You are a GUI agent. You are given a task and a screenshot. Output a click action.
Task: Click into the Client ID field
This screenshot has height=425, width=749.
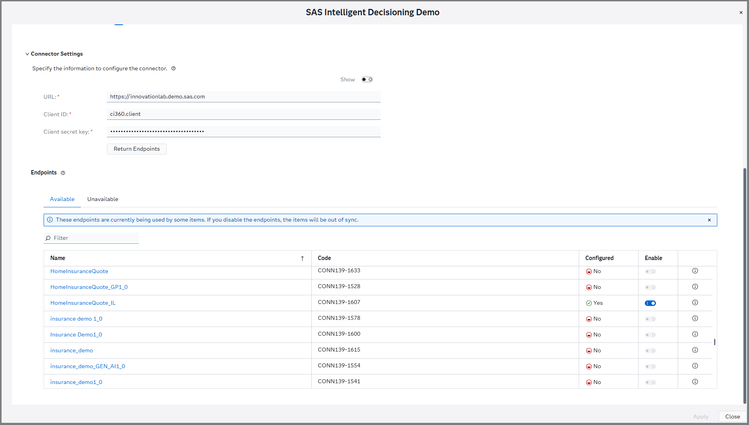[x=244, y=114]
